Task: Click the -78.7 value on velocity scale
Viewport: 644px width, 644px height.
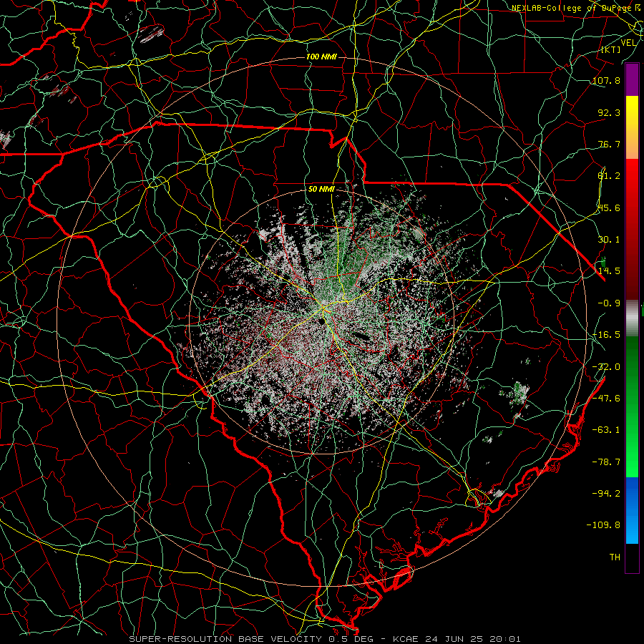Action: [x=606, y=462]
